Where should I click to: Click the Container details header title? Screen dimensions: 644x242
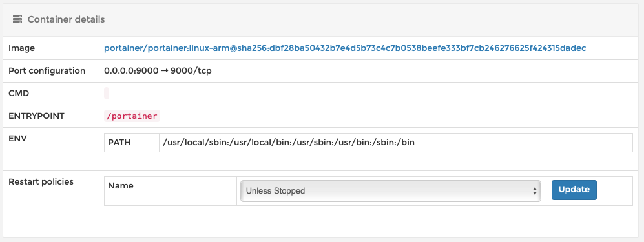[x=66, y=19]
